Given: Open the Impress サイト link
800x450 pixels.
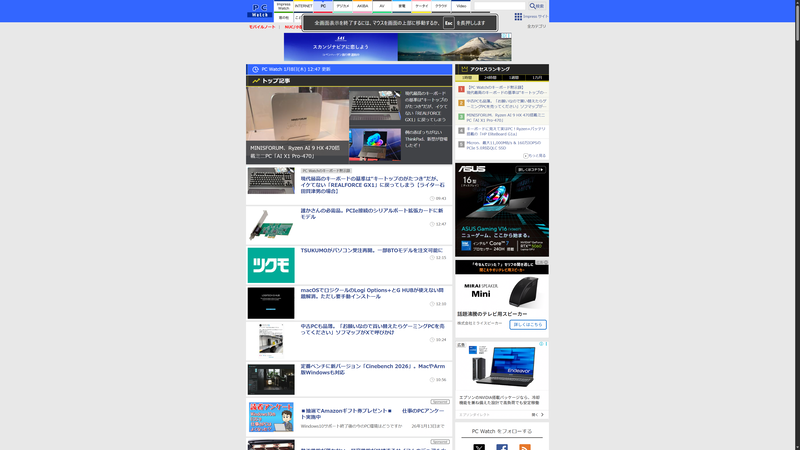Looking at the screenshot, I should pyautogui.click(x=535, y=17).
